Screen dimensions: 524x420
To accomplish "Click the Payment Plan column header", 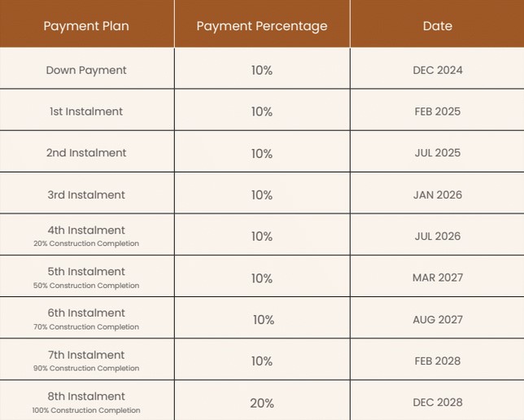I will coord(86,26).
